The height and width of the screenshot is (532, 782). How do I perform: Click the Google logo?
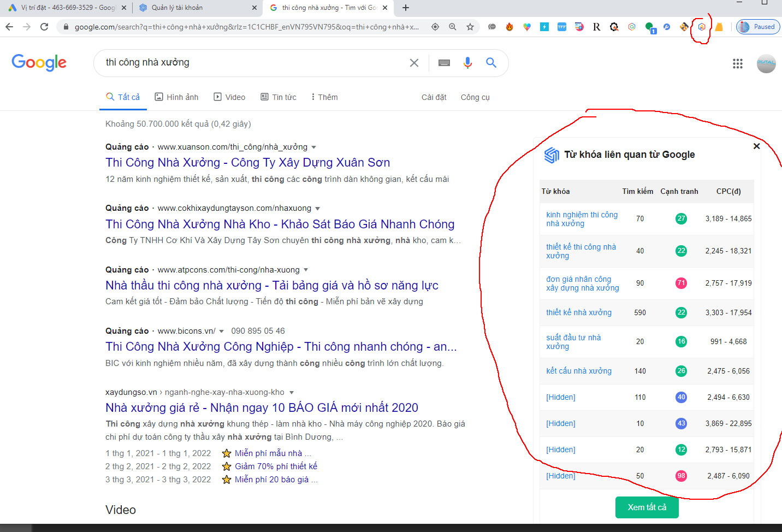[x=39, y=63]
